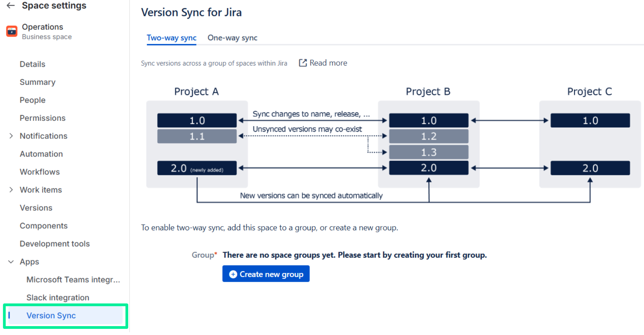
Task: Expand the Work items section chevron
Action: 11,190
